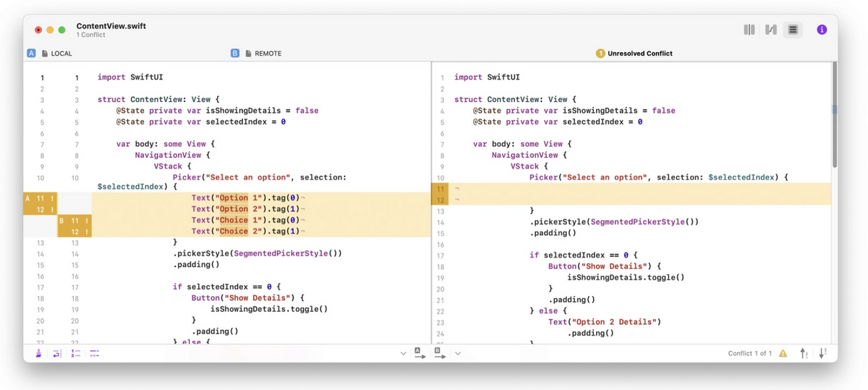Open dropdown chevron left of A arrow
This screenshot has height=390, width=868.
click(x=403, y=353)
